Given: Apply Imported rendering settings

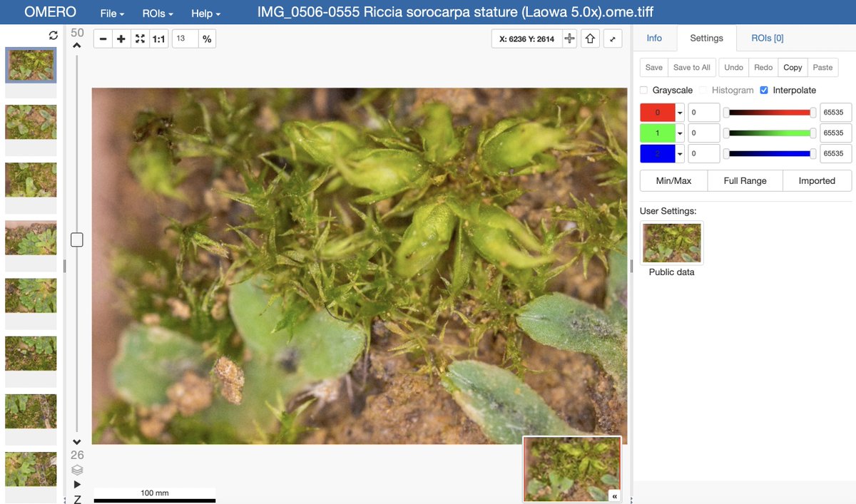Looking at the screenshot, I should pyautogui.click(x=817, y=180).
